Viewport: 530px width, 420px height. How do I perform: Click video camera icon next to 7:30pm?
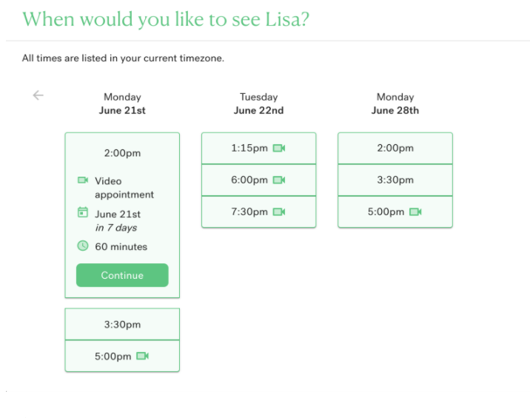tap(279, 211)
